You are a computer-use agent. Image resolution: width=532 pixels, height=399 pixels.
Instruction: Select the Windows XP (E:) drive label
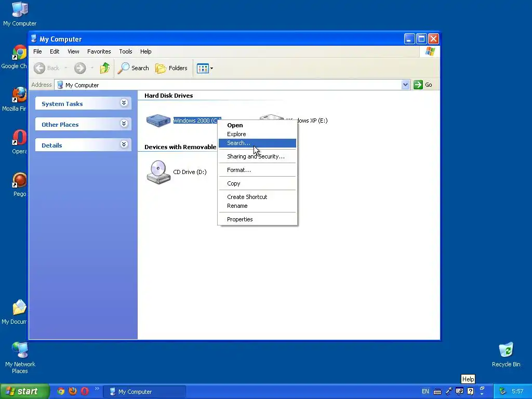307,121
